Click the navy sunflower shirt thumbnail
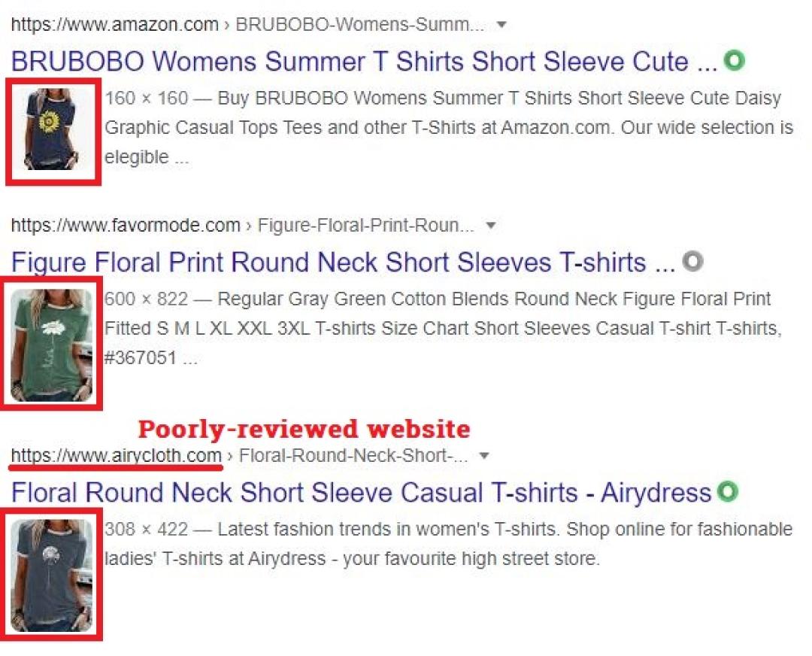 (x=53, y=129)
